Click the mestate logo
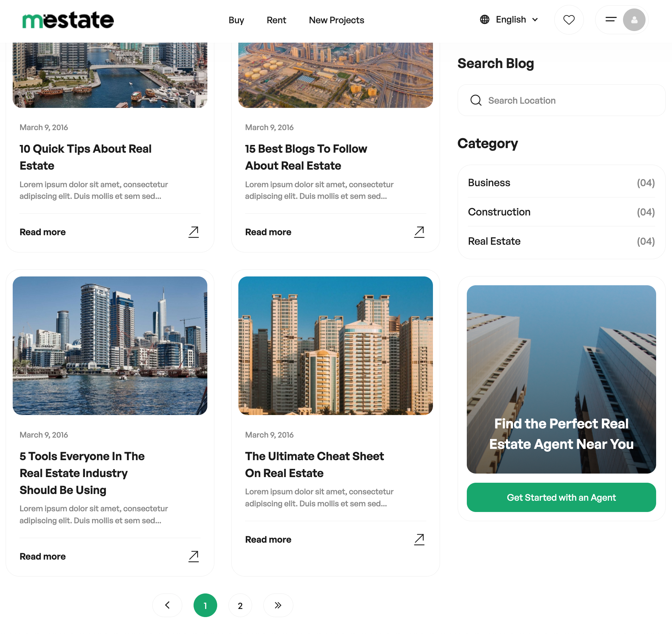 68,20
